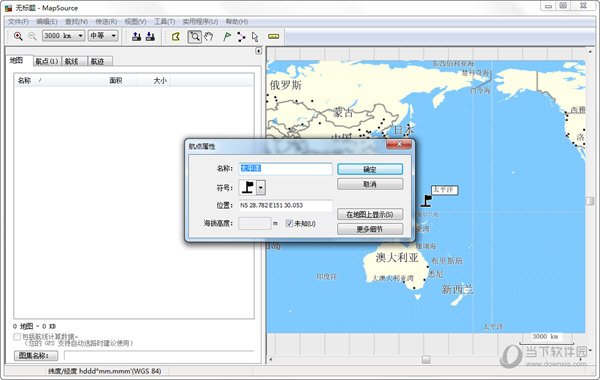Viewport: 600px width, 380px height.
Task: Click the atlas name text field
Action: click(x=159, y=356)
